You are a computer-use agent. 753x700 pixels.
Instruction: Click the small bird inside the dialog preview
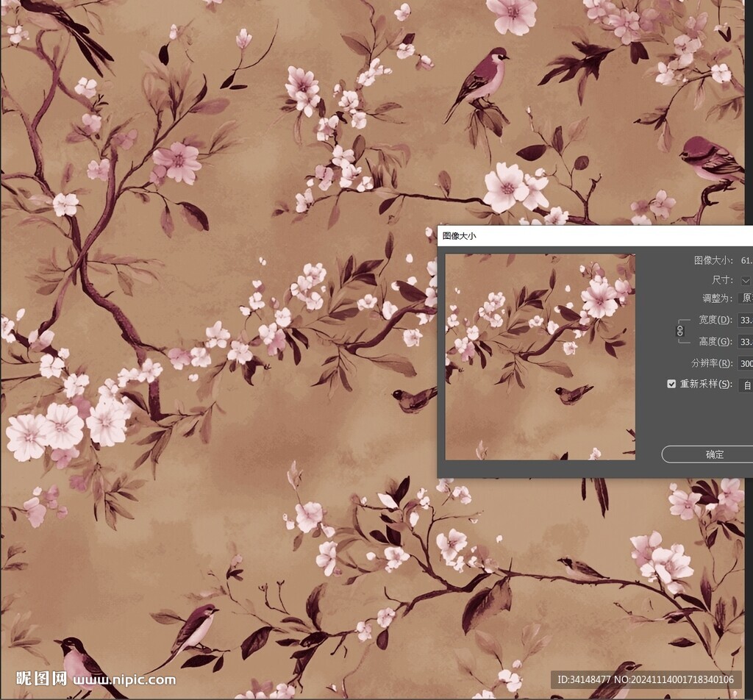(573, 395)
